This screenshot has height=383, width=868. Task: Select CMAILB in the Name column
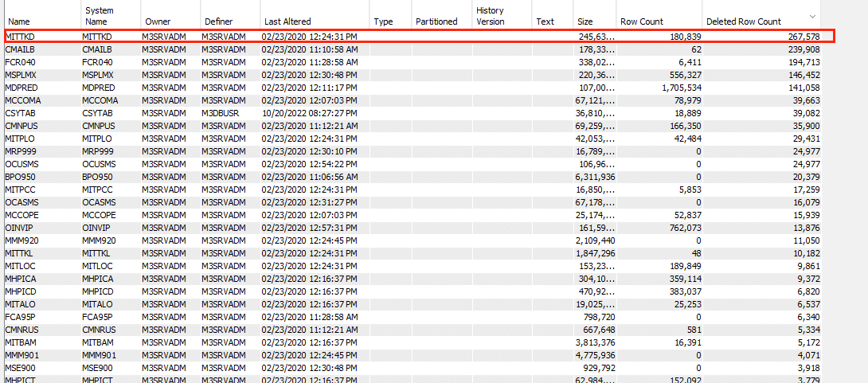tap(20, 49)
